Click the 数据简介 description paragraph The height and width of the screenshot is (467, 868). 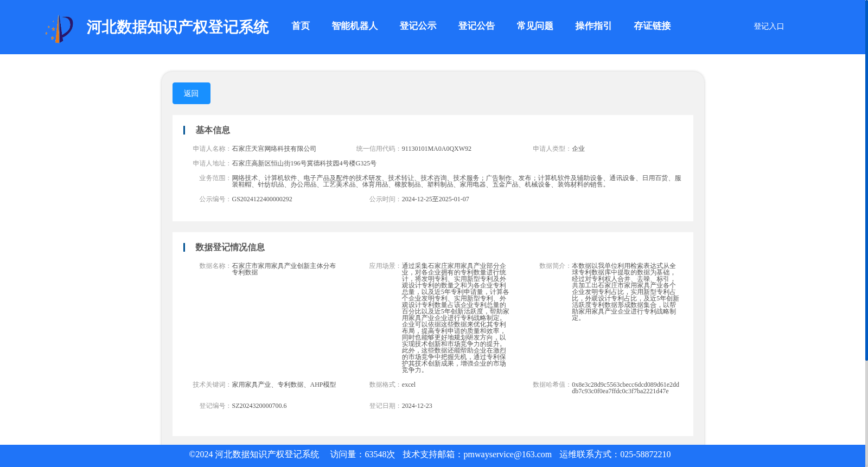(626, 292)
